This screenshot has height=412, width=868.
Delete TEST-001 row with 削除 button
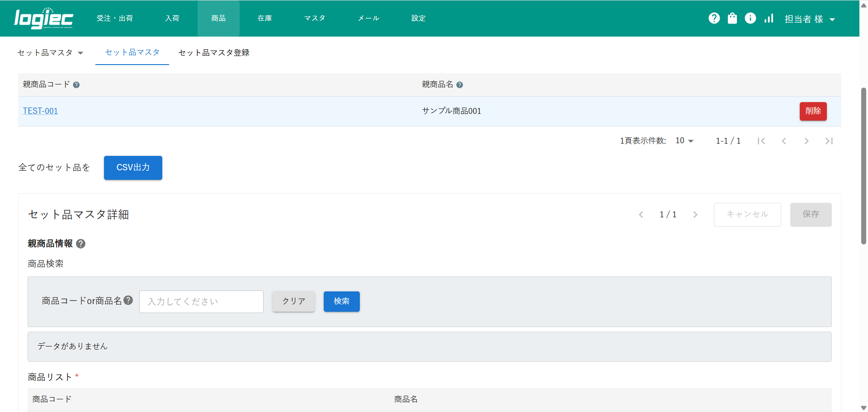(813, 111)
